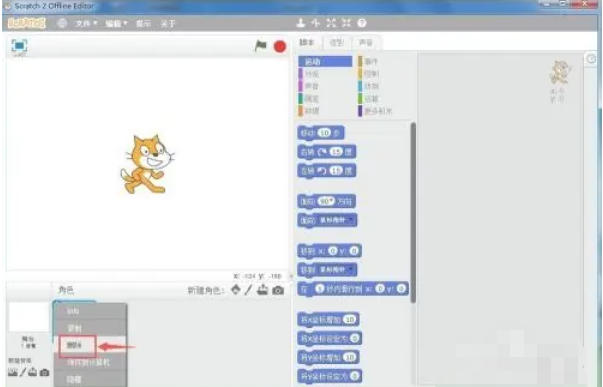Paint a new backdrop with the brush icon
603x387 pixels.
[x=23, y=372]
